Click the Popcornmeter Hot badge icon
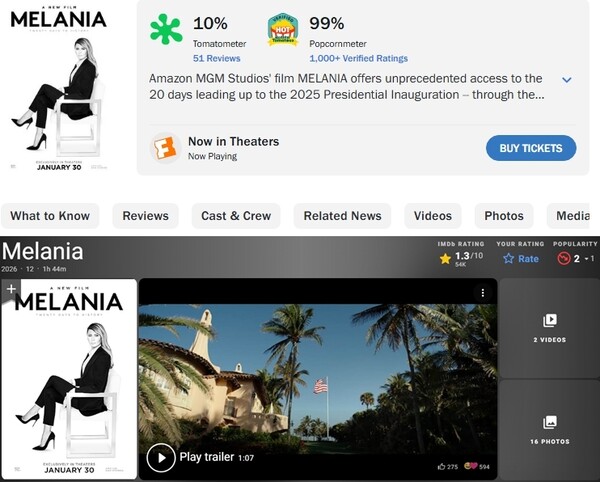The width and height of the screenshot is (600, 482). point(283,30)
